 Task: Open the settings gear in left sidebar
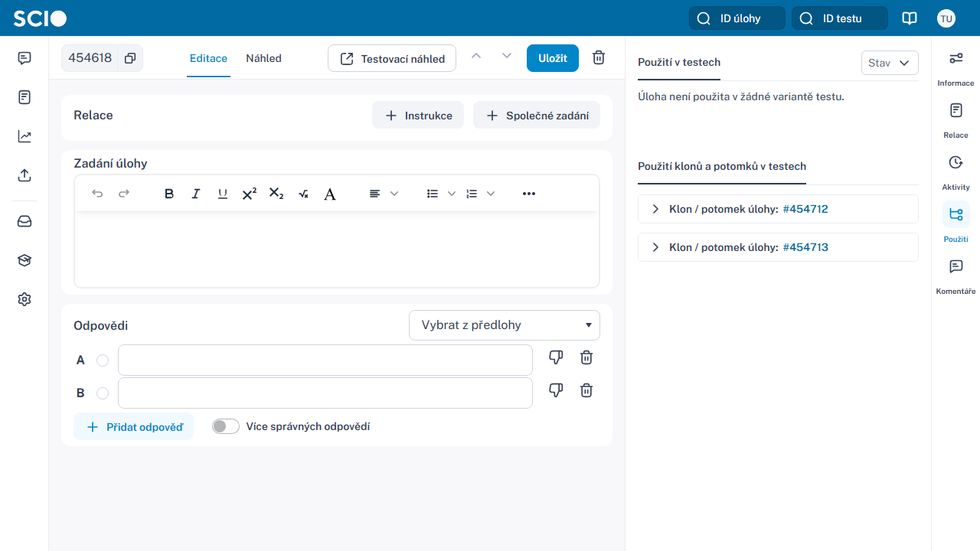click(x=24, y=299)
